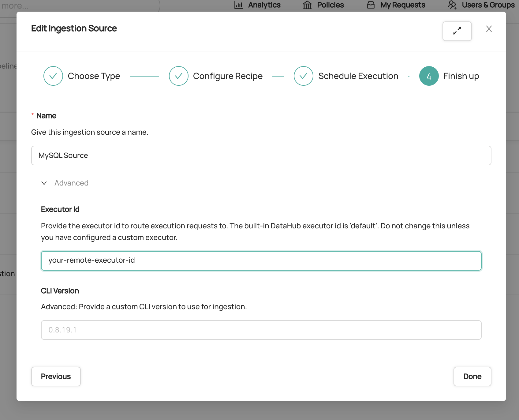
Task: Click the Users & Groups people icon
Action: (x=452, y=5)
